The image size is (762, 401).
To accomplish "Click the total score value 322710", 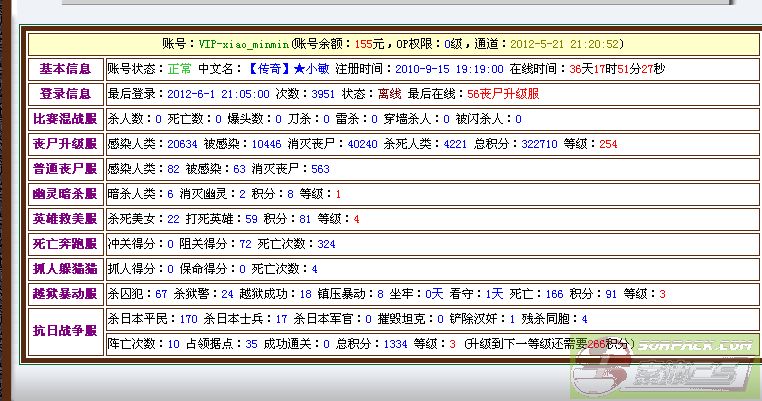I will pos(539,144).
